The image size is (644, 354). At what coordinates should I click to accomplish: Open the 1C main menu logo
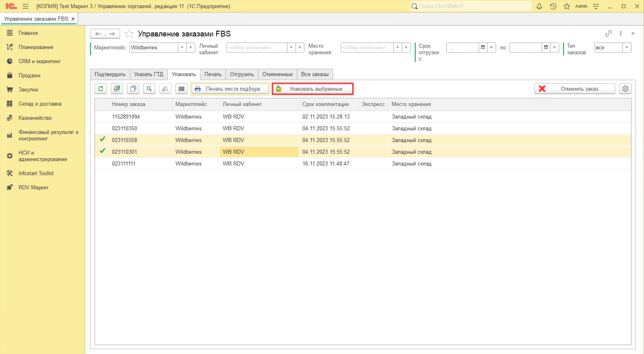(11, 6)
